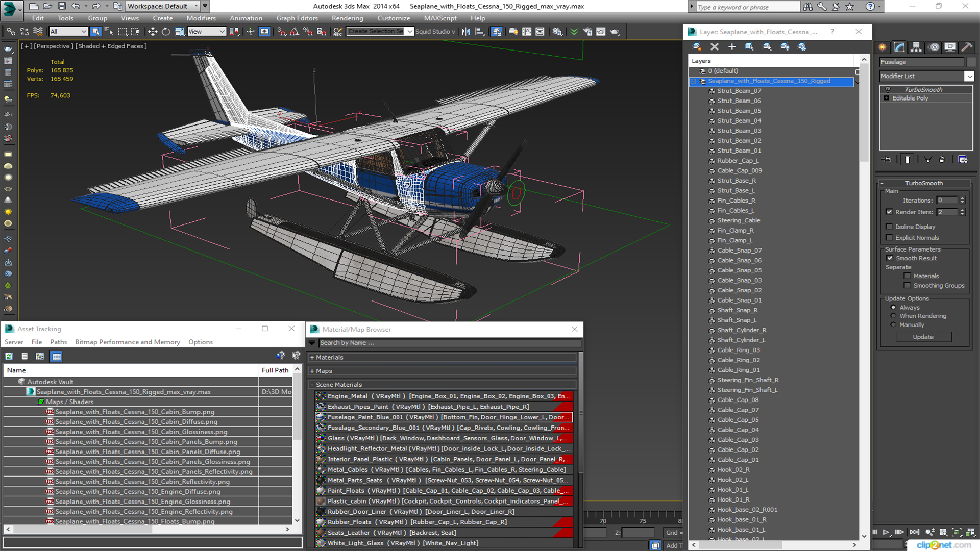Create new layer in Layer dialog
The height and width of the screenshot is (551, 980).
click(697, 46)
